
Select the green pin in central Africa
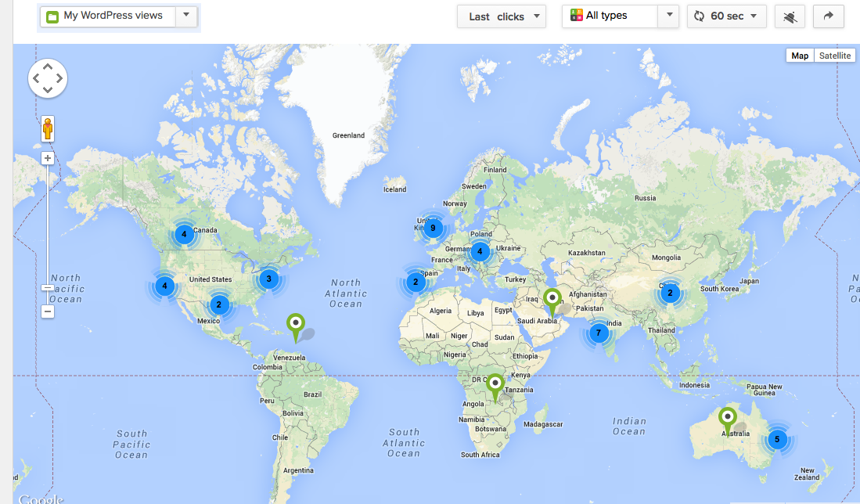click(495, 385)
